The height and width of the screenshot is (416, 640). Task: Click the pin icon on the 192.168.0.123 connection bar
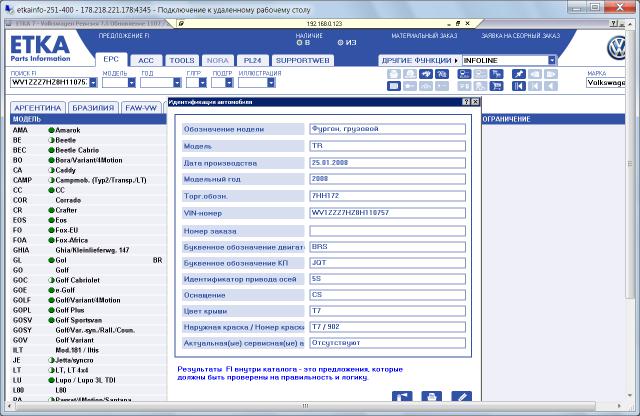pos(181,24)
